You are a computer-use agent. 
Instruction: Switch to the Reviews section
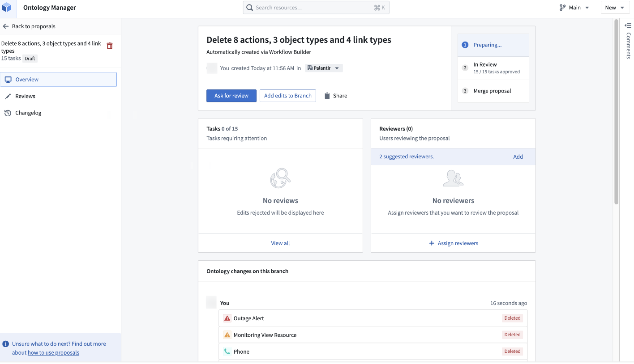tap(25, 96)
